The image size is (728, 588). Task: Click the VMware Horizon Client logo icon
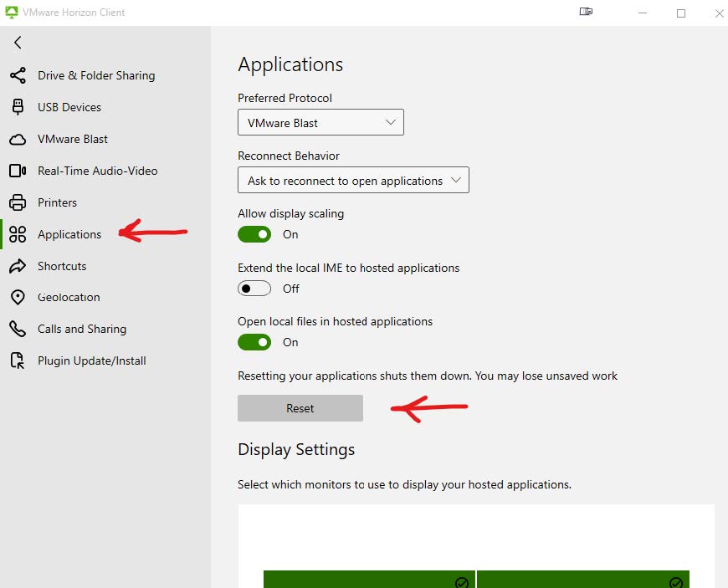[x=12, y=13]
